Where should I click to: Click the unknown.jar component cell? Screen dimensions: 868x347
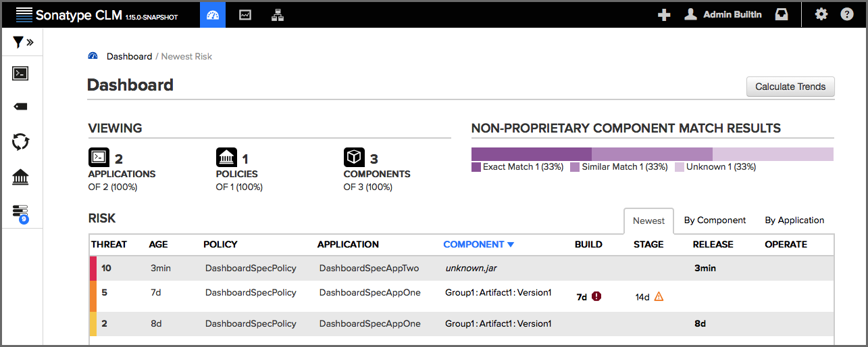tap(471, 268)
